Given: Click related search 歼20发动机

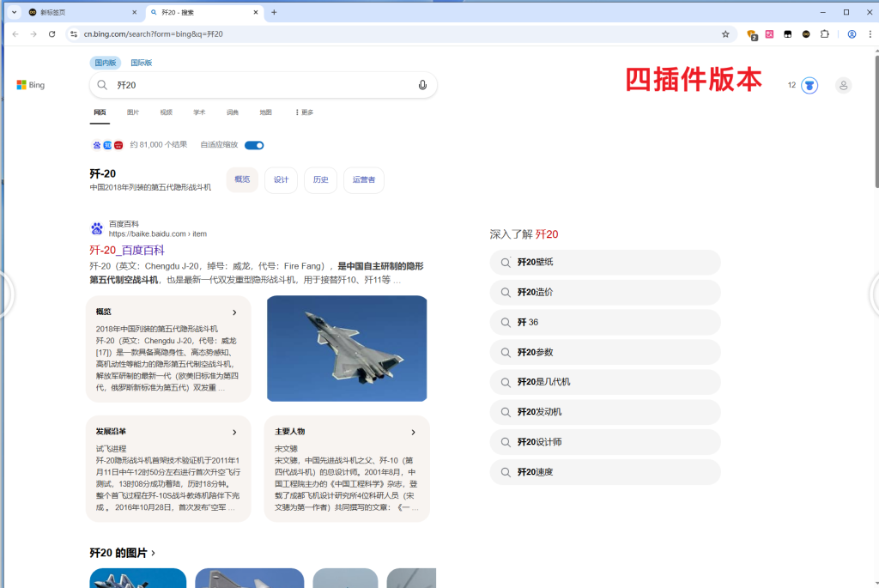Looking at the screenshot, I should pyautogui.click(x=605, y=412).
